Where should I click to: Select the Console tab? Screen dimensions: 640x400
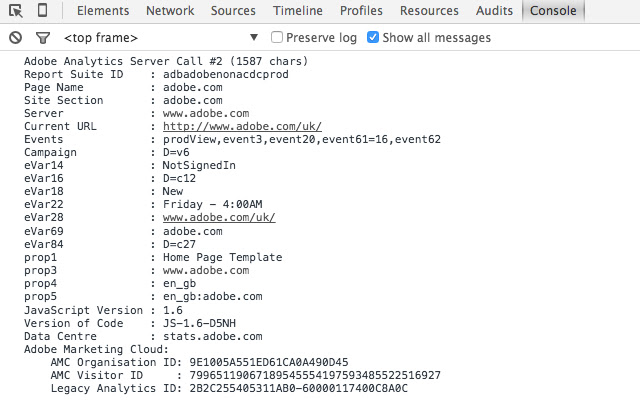coord(553,11)
